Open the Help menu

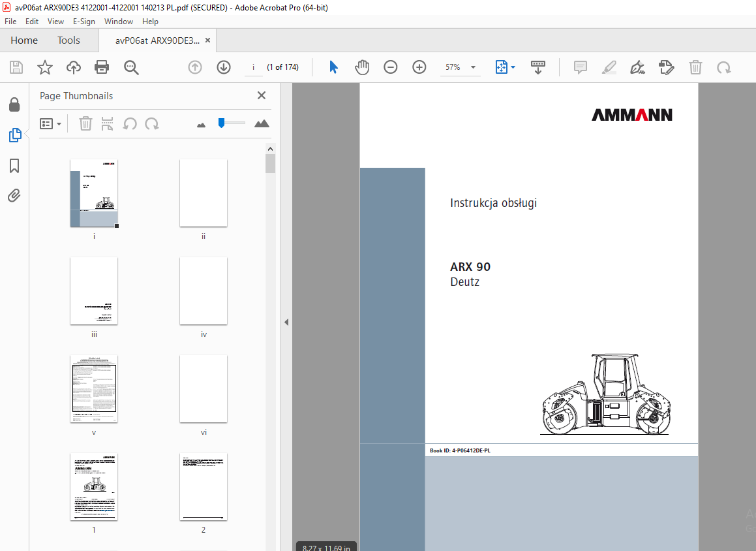click(150, 22)
